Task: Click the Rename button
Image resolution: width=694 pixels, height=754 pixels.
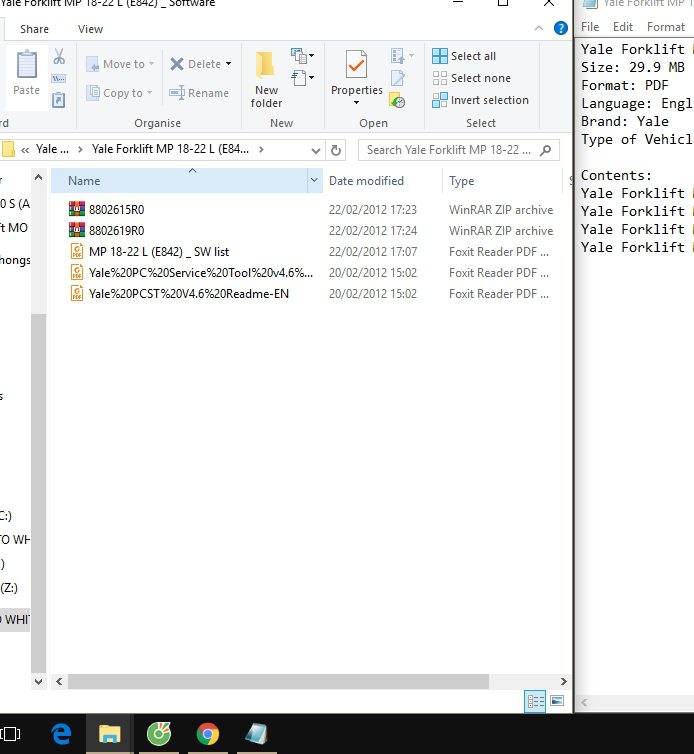Action: [x=199, y=93]
